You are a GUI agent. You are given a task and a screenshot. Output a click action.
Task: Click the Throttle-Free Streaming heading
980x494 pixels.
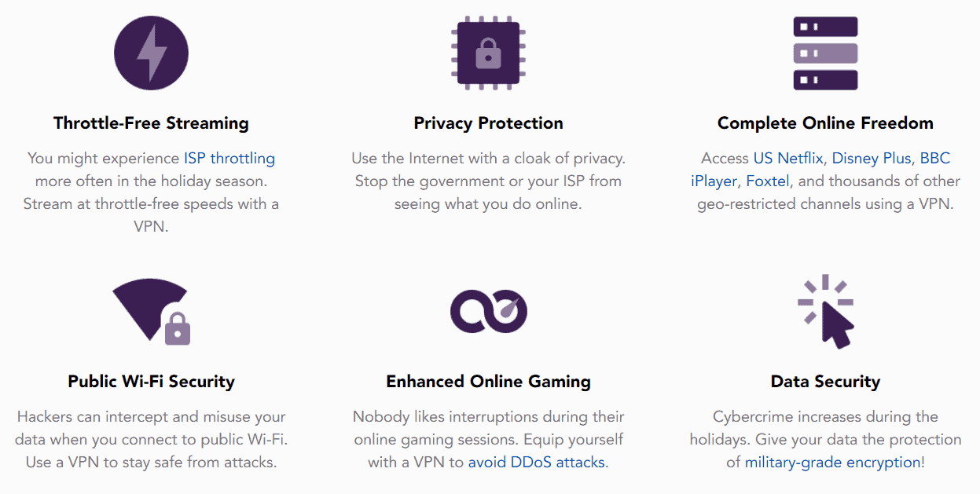click(150, 123)
